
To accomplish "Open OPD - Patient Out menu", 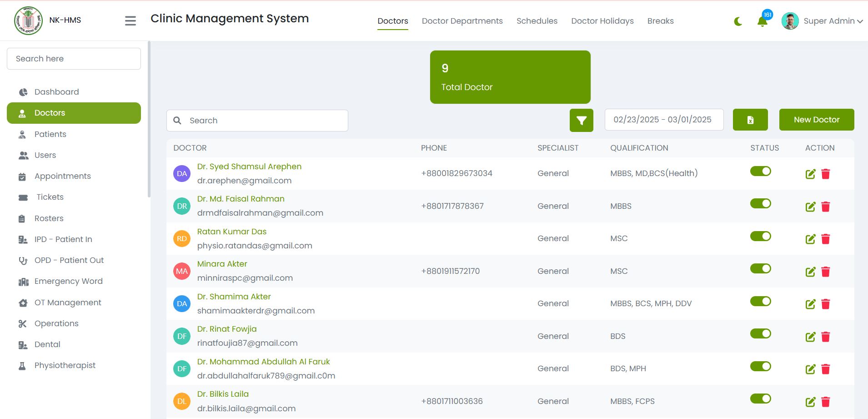I will [x=74, y=260].
